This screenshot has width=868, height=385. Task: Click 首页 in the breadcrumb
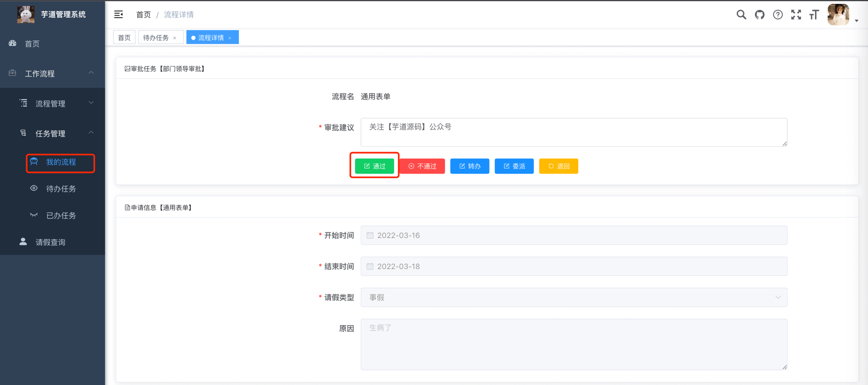tap(143, 14)
